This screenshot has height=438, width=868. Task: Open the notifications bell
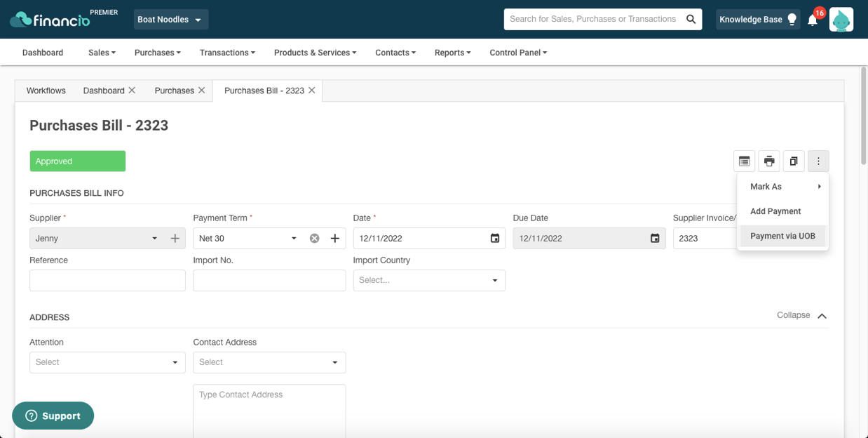pos(813,20)
